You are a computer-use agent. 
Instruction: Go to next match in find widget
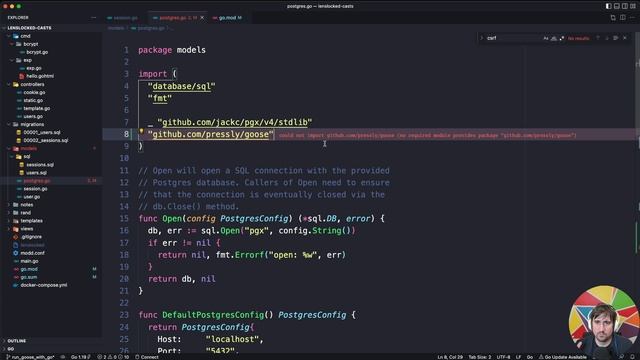[607, 38]
